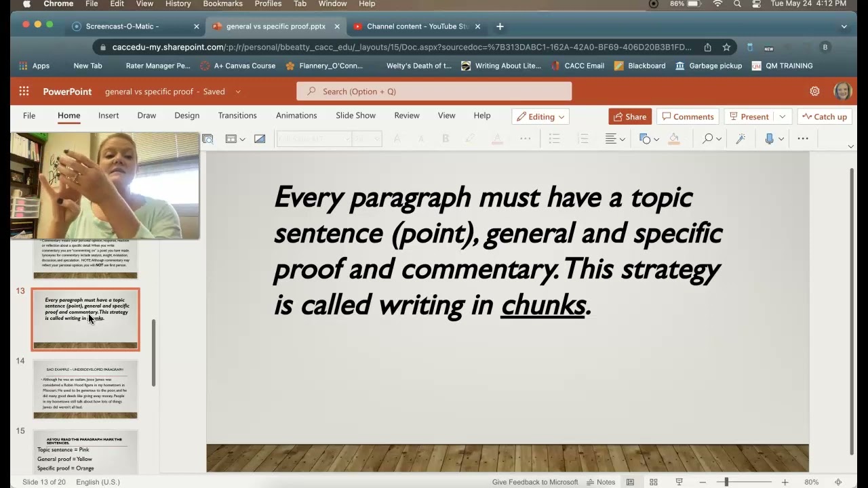The image size is (868, 488).
Task: Open the Draw ribbon tab
Action: (x=146, y=115)
